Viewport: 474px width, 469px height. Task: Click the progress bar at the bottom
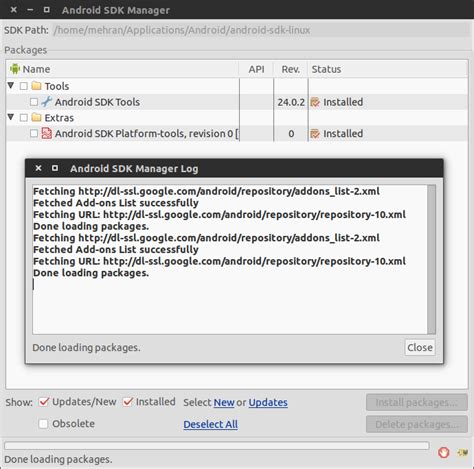[217, 446]
